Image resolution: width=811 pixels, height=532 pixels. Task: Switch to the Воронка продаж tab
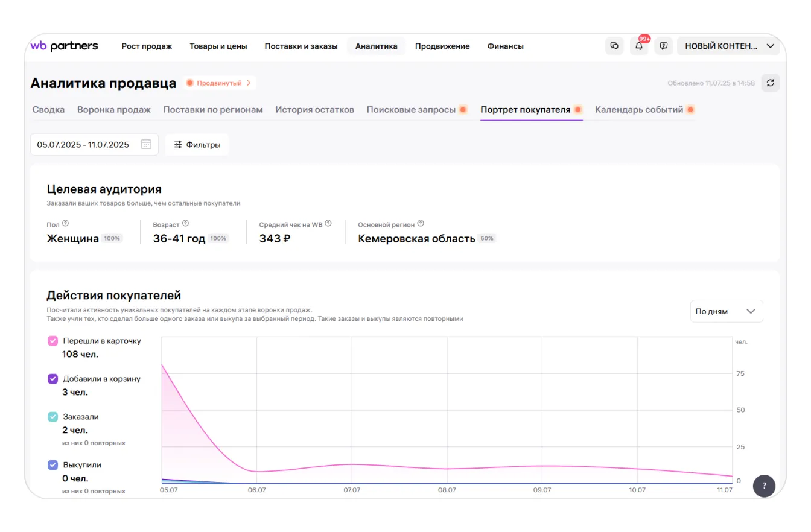(x=114, y=110)
